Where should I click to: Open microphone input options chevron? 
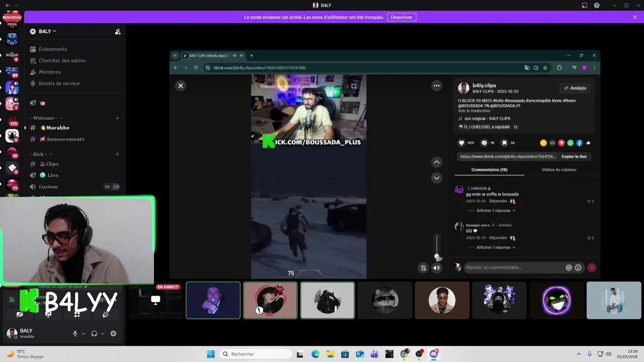point(84,333)
